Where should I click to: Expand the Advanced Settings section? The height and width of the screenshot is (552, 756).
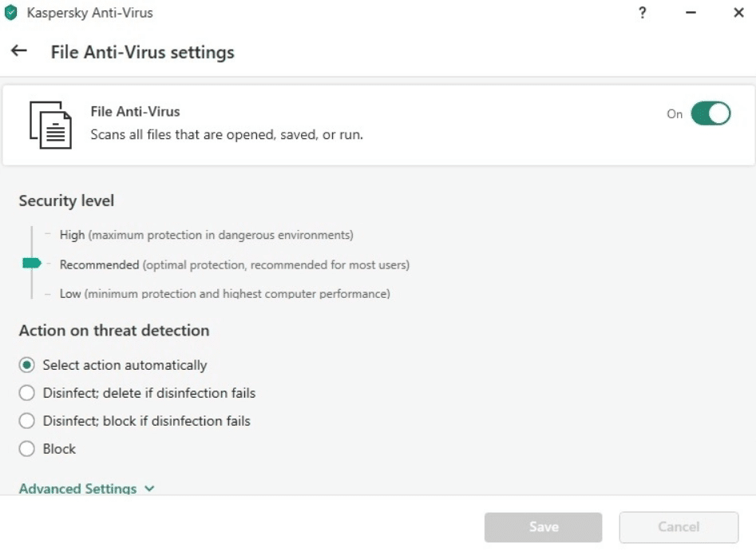point(77,488)
